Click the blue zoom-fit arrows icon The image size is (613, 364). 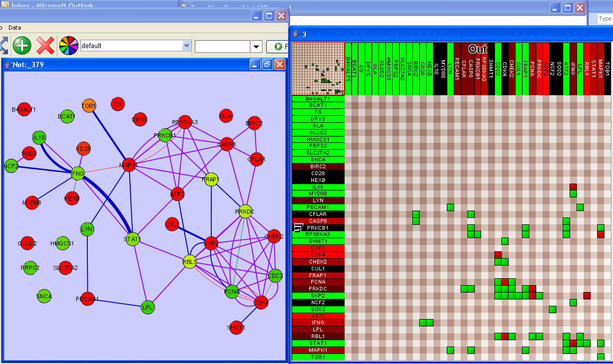point(3,46)
